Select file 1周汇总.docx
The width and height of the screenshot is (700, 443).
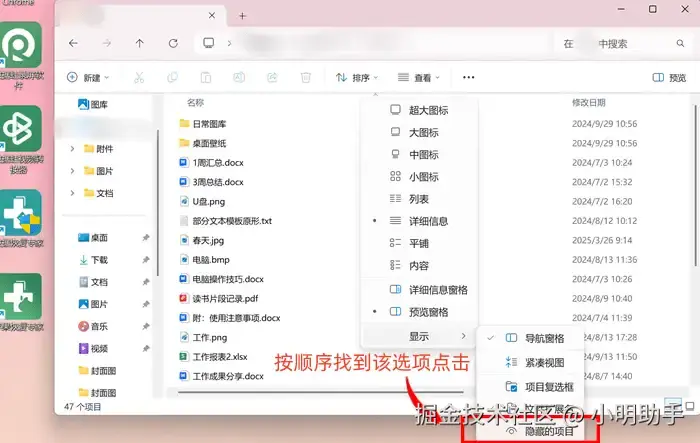(211, 163)
